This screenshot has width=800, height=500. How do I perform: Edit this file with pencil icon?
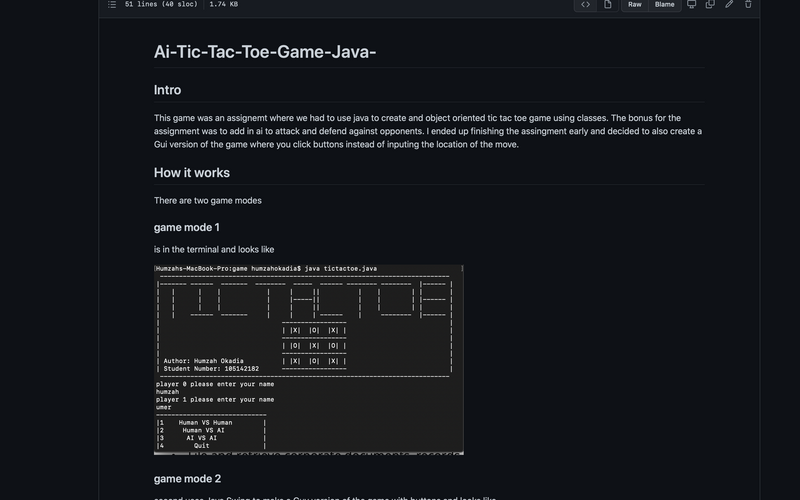click(x=729, y=5)
